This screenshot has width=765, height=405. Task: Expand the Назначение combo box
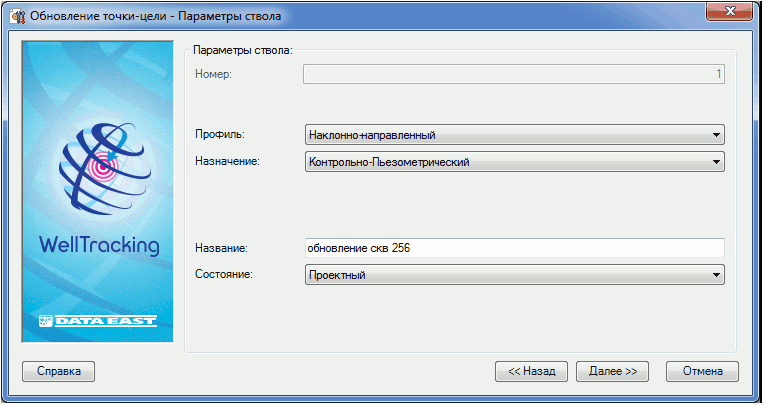pyautogui.click(x=716, y=161)
